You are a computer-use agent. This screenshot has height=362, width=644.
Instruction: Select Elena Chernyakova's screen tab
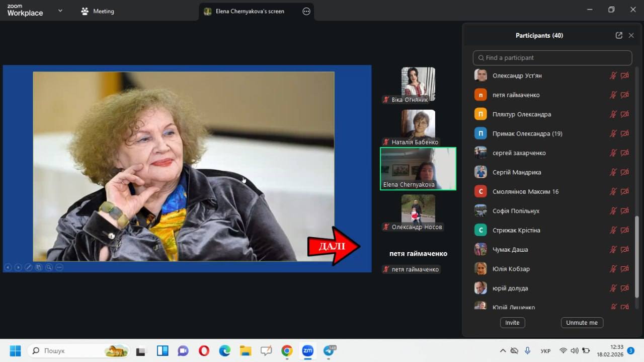click(250, 11)
